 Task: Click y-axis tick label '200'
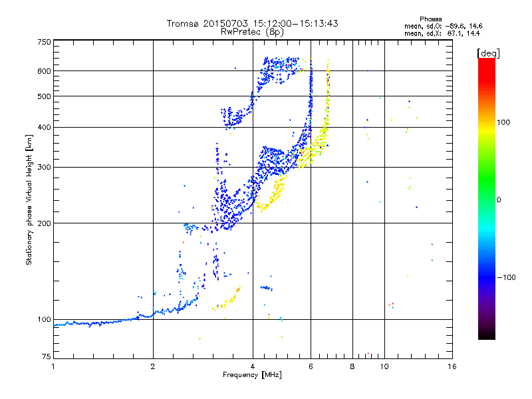[x=44, y=223]
